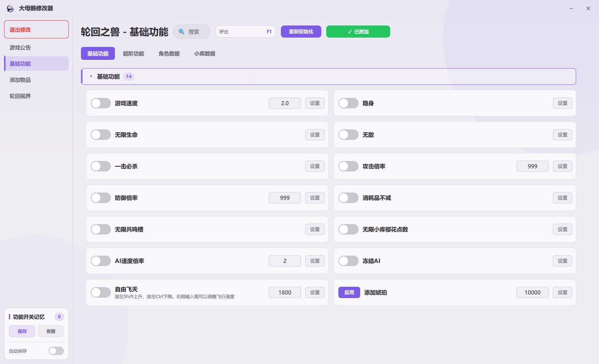This screenshot has width=599, height=364.
Task: Open 设置 for 无限小库樱花点数
Action: coord(563,229)
